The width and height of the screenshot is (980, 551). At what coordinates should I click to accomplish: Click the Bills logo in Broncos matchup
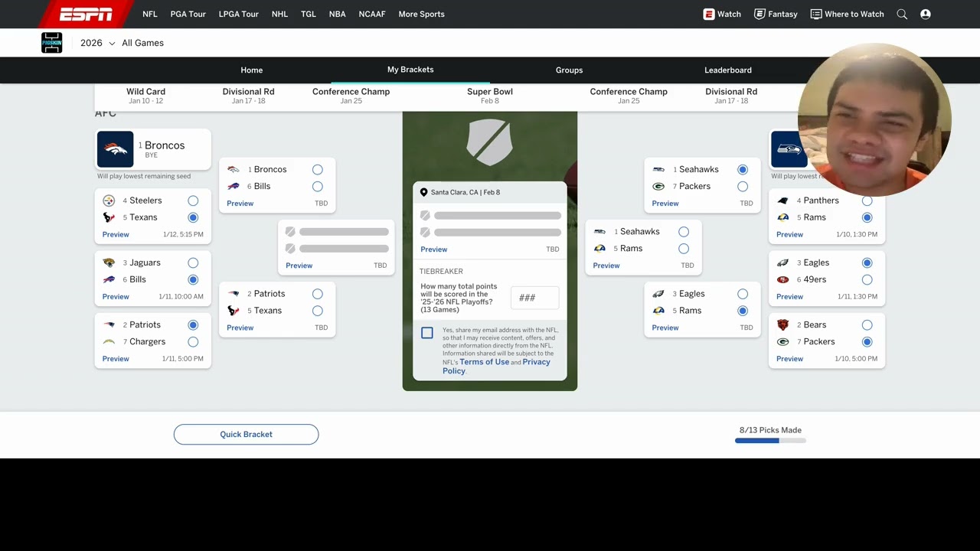(234, 186)
